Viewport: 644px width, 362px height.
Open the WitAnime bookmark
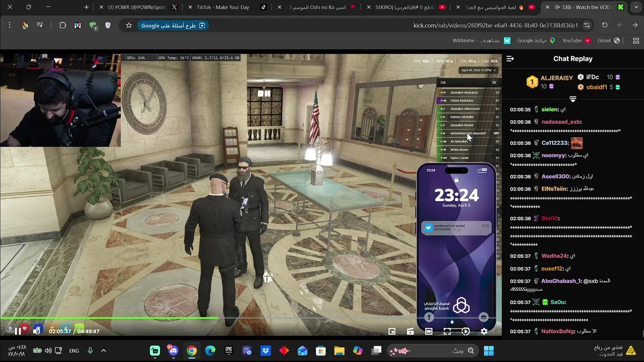tap(481, 40)
